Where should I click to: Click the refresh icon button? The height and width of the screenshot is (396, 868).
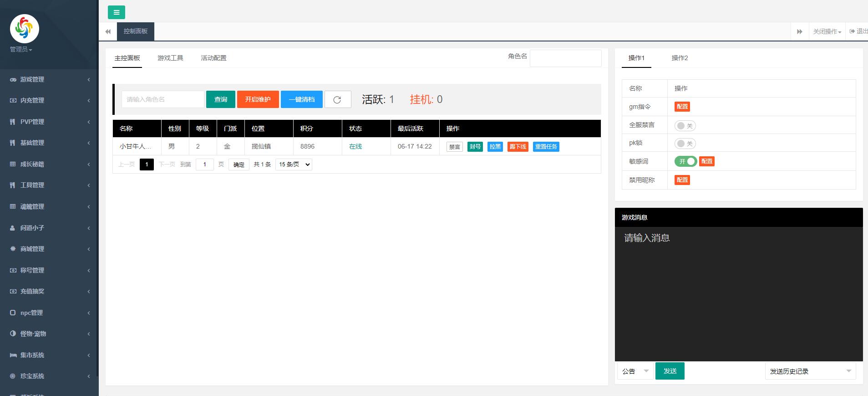click(x=337, y=99)
